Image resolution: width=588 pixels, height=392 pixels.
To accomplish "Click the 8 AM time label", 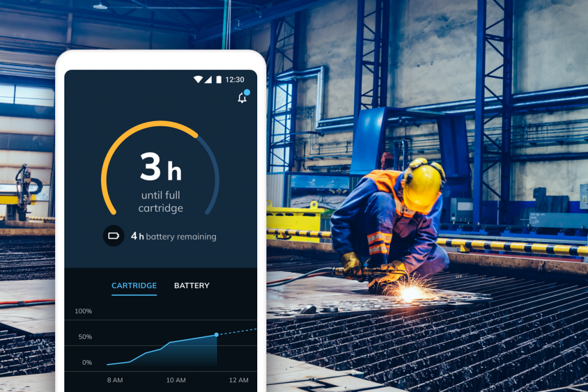I will pyautogui.click(x=115, y=380).
